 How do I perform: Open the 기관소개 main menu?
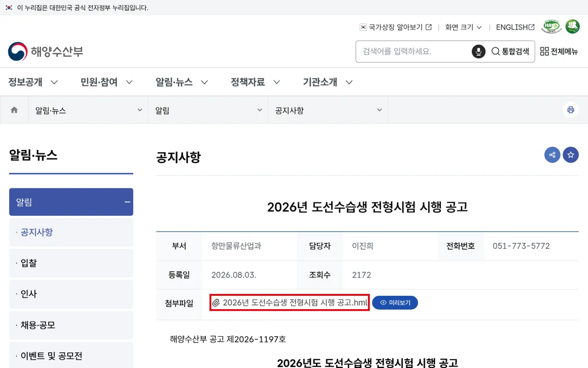point(328,82)
